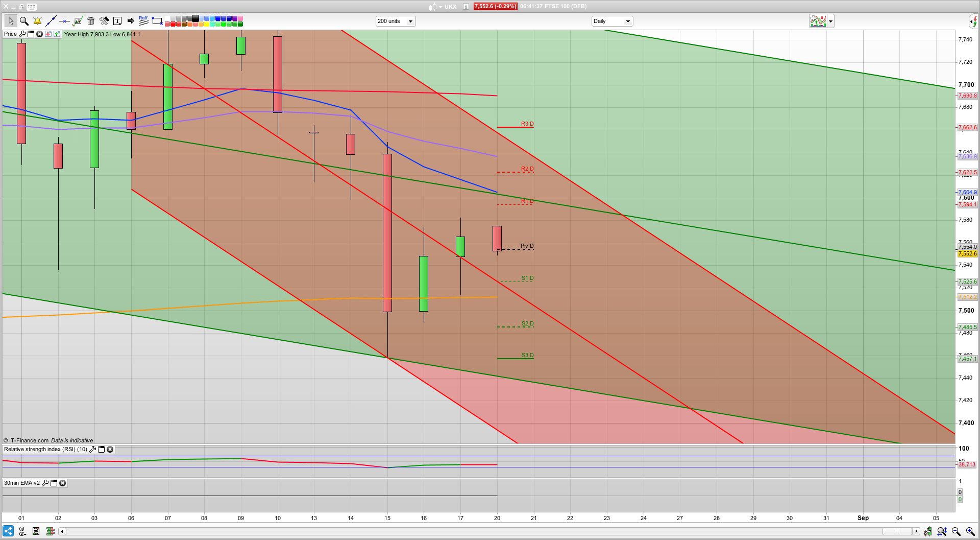Click the S3 D support label
Screen dimensions: 980x540
click(x=528, y=355)
